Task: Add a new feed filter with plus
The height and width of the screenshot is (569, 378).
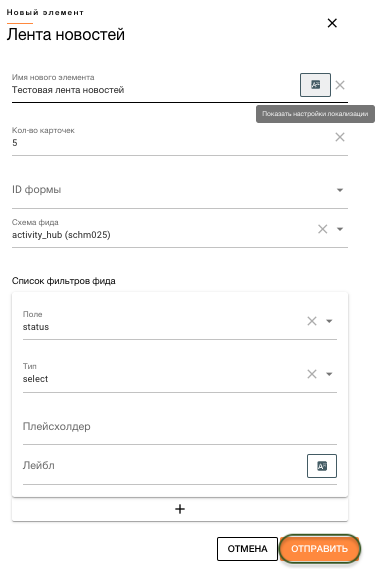Action: [180, 509]
